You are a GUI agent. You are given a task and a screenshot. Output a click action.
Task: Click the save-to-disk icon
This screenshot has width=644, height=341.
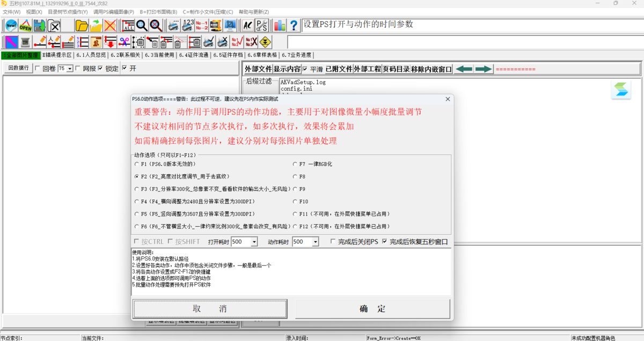[39, 26]
